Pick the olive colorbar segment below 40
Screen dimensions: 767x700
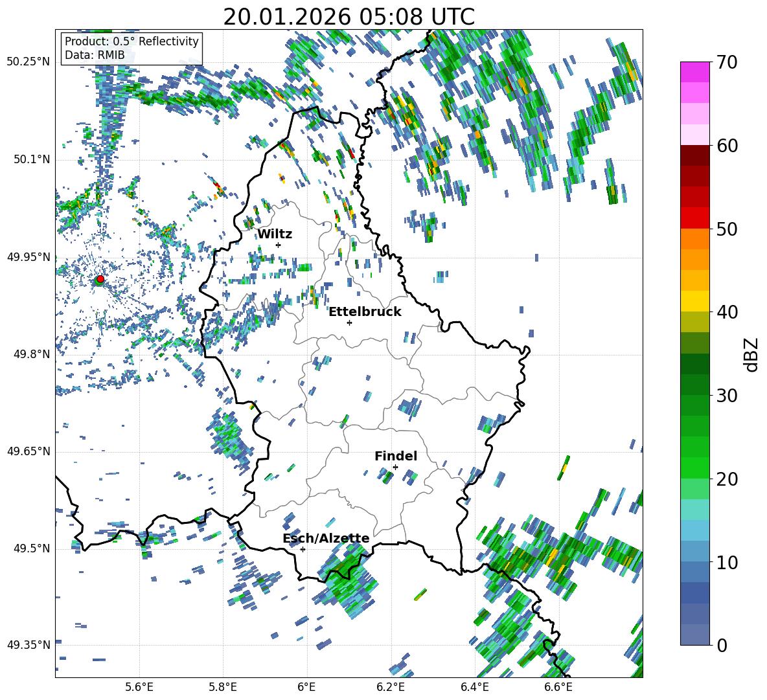click(694, 322)
